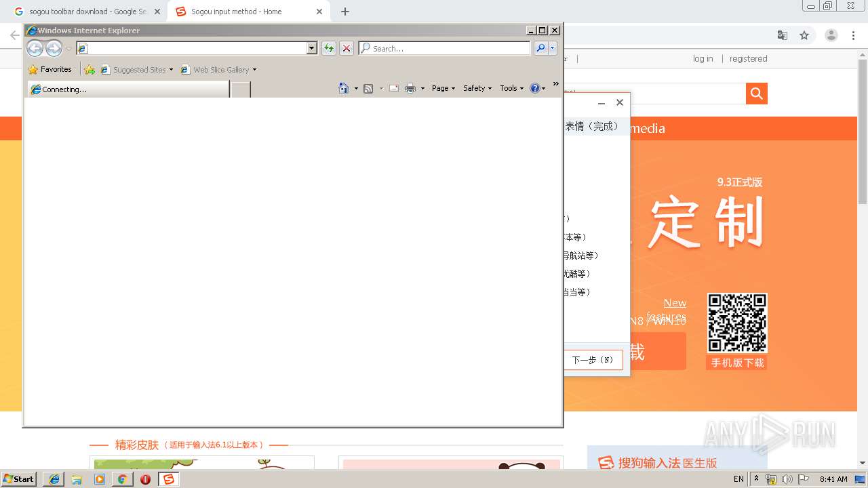Open a new Chrome tab

pos(345,12)
